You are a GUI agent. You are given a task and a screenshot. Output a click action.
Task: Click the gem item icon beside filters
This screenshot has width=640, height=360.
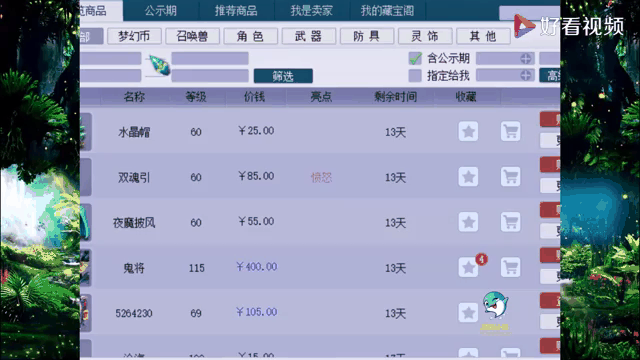point(160,66)
